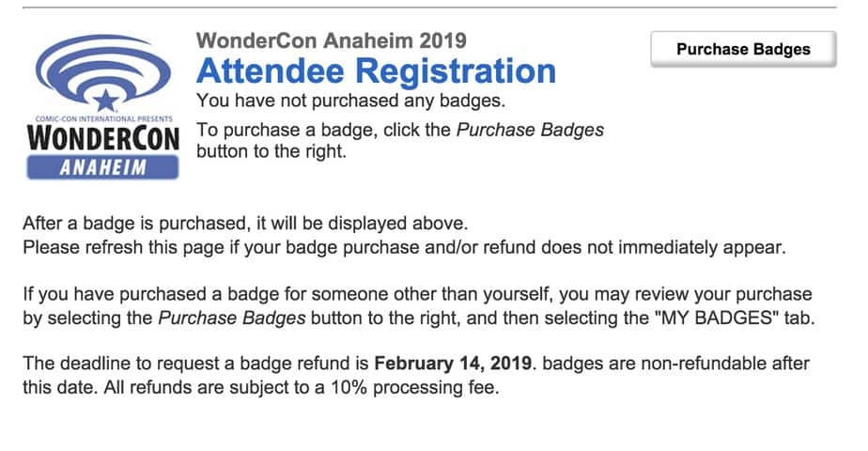
Task: Click the quoted "MY BADGES" tab text
Action: tap(717, 319)
